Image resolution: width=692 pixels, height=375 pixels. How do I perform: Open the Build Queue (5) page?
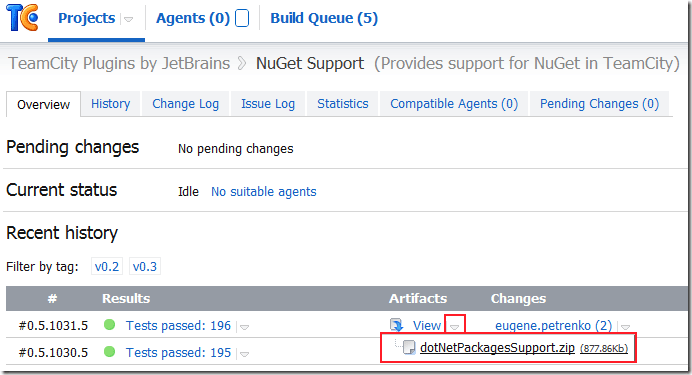(324, 19)
